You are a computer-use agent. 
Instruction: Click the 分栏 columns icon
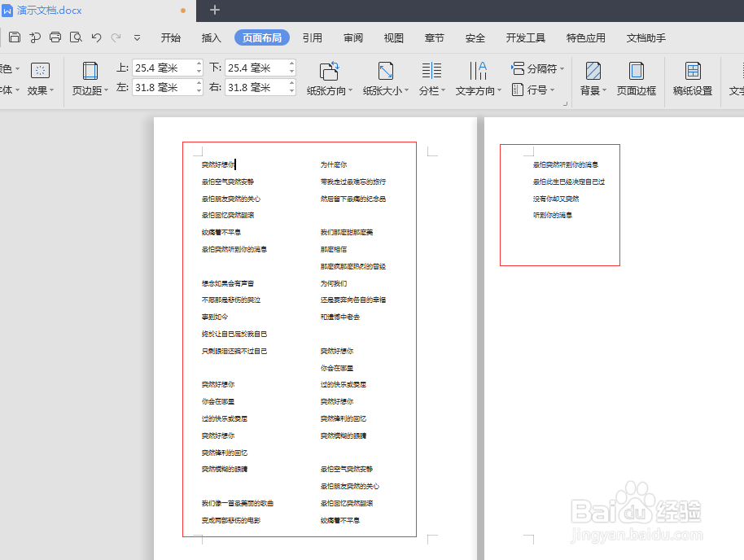431,71
